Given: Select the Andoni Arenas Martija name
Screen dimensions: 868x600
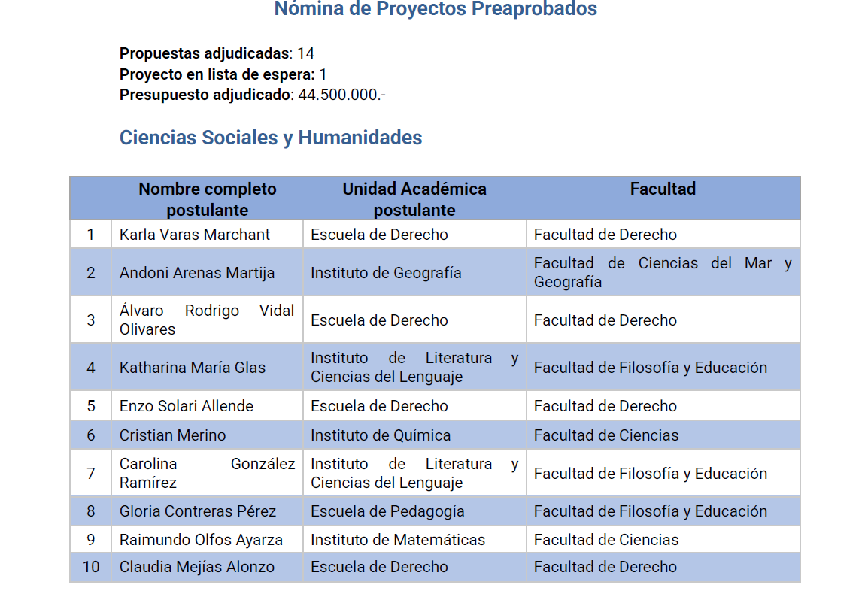Looking at the screenshot, I should click(x=197, y=273).
